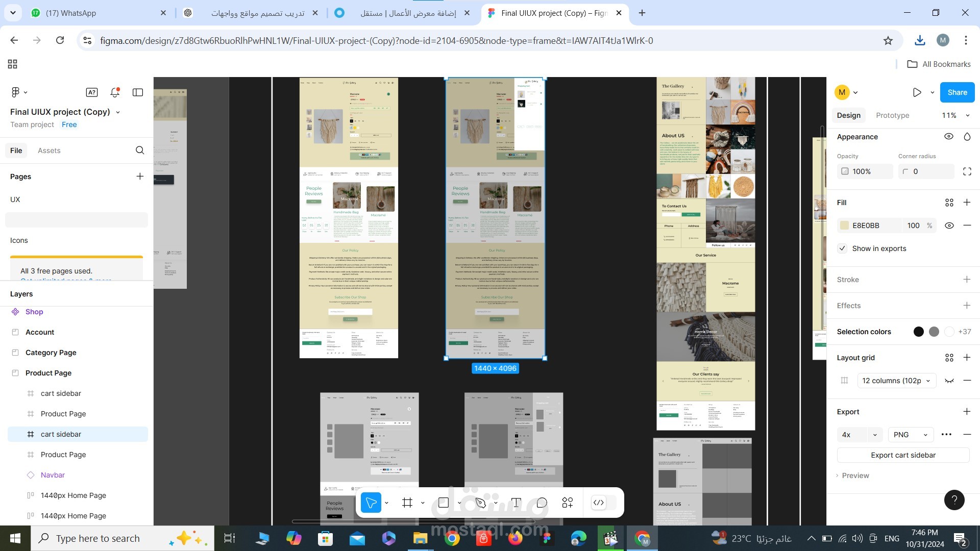Uncheck Show in exports checkbox
This screenshot has height=551, width=980.
[x=842, y=248]
